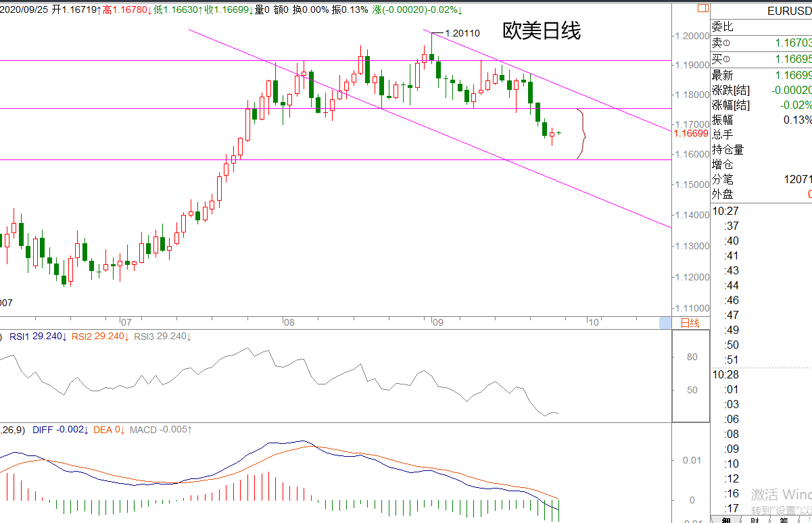Click the 换0.00% turnover value
The image size is (812, 523).
click(x=311, y=10)
